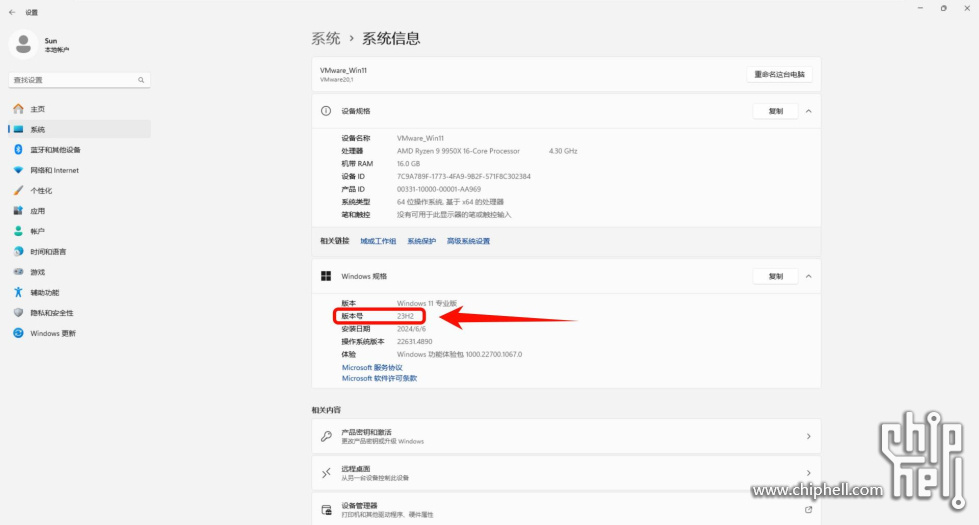Click the Windows 11 专业版 edition value
This screenshot has height=525, width=979.
coord(427,303)
